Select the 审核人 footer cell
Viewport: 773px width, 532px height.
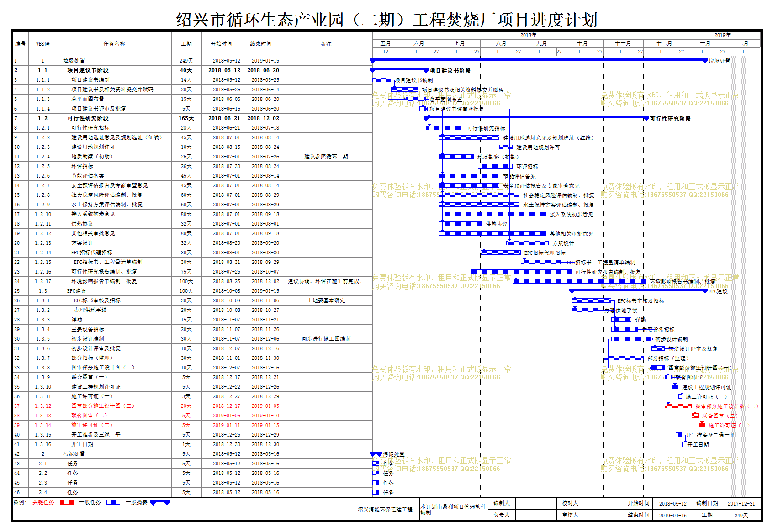[570, 515]
